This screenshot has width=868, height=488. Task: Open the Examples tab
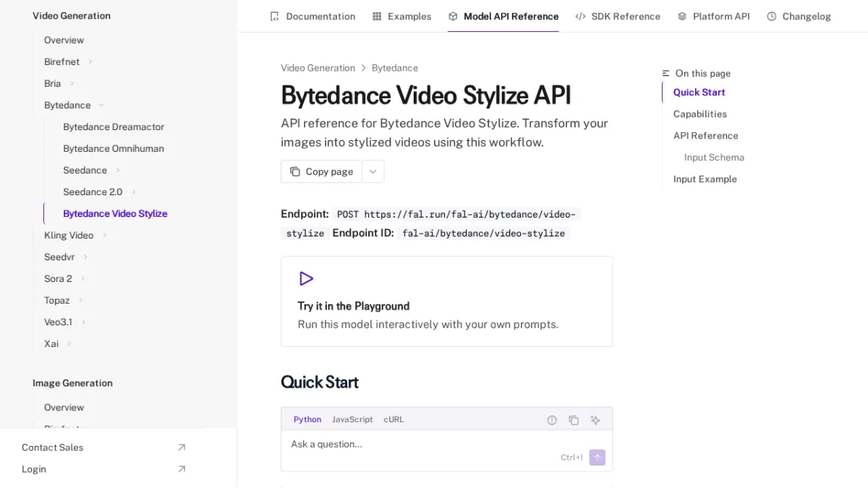click(x=401, y=16)
